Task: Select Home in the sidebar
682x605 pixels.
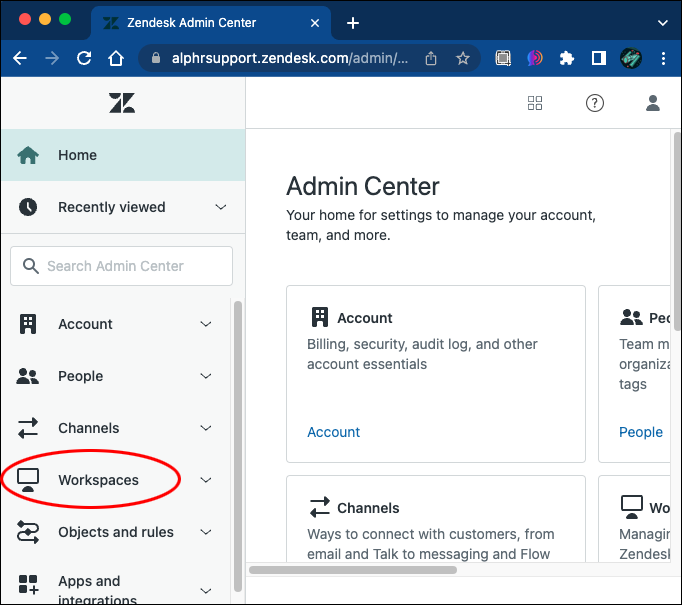Action: pos(123,155)
